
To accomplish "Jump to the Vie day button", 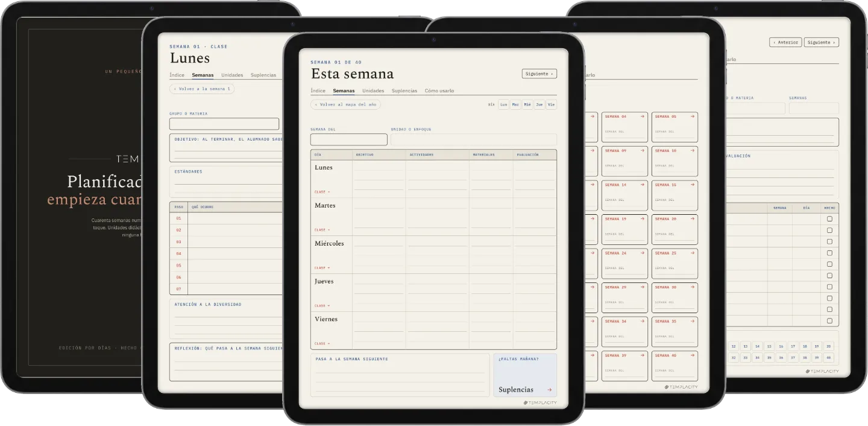I will click(x=551, y=104).
